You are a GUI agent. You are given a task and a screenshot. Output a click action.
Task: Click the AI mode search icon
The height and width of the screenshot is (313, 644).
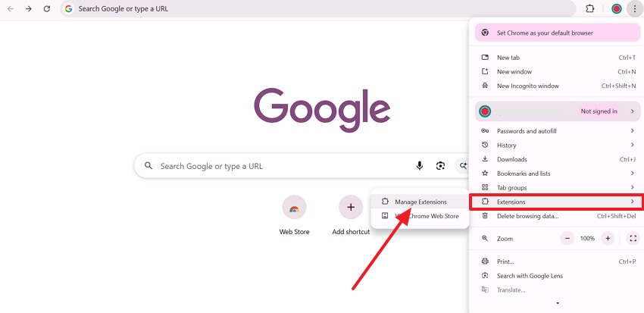(463, 166)
